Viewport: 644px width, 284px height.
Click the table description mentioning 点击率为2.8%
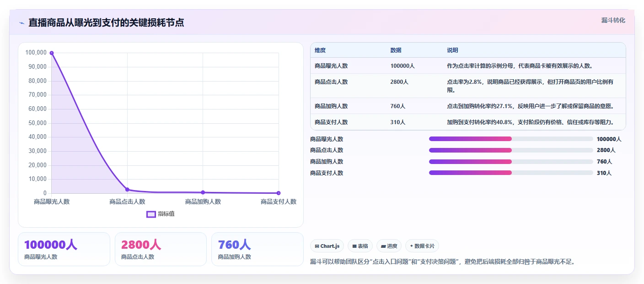[x=530, y=86]
